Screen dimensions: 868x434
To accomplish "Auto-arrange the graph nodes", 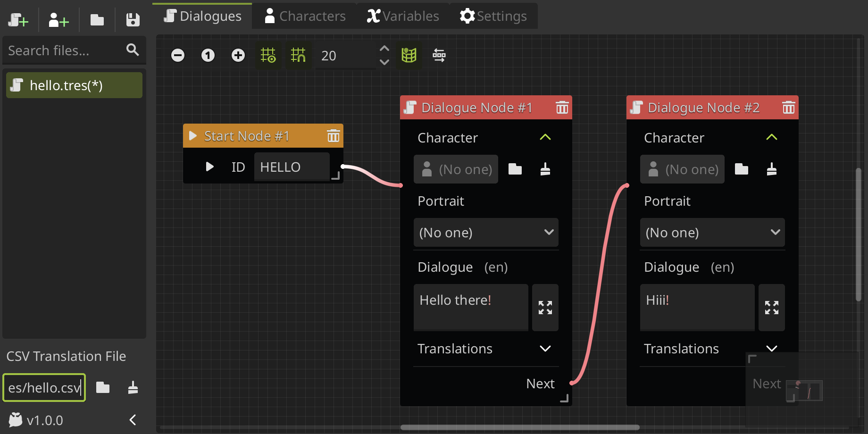I will [x=439, y=55].
